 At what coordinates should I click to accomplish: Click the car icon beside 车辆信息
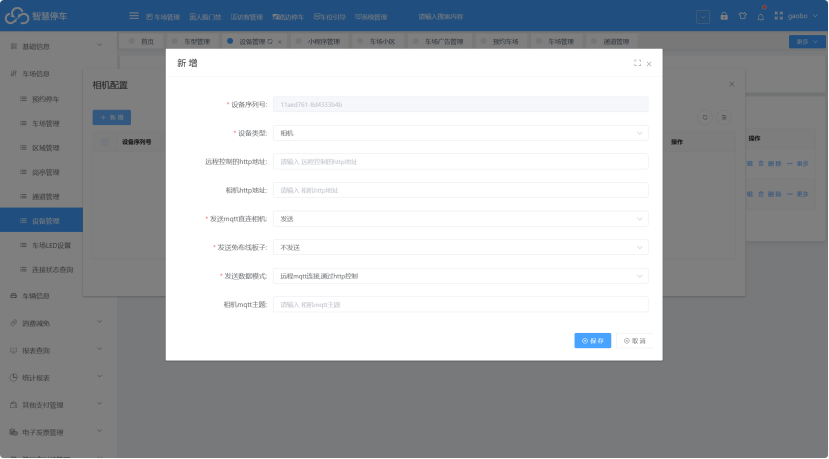pyautogui.click(x=14, y=296)
